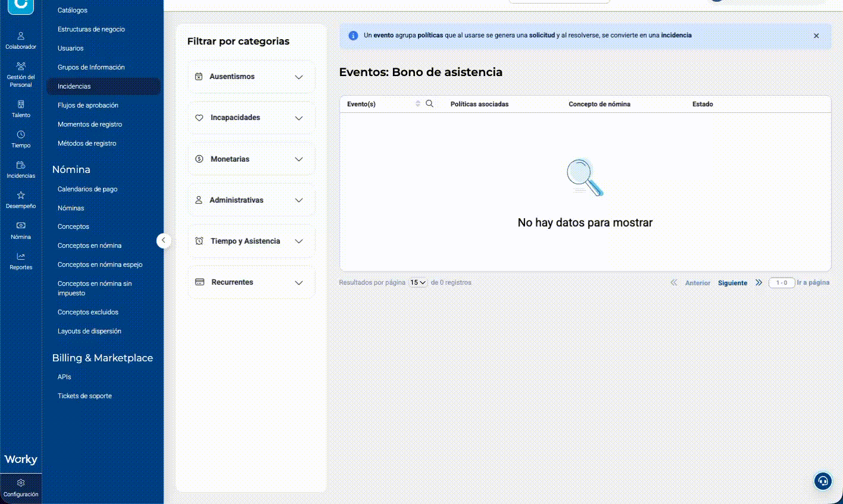Click the Worky logo
Viewport: 843px width, 504px height.
pyautogui.click(x=21, y=459)
